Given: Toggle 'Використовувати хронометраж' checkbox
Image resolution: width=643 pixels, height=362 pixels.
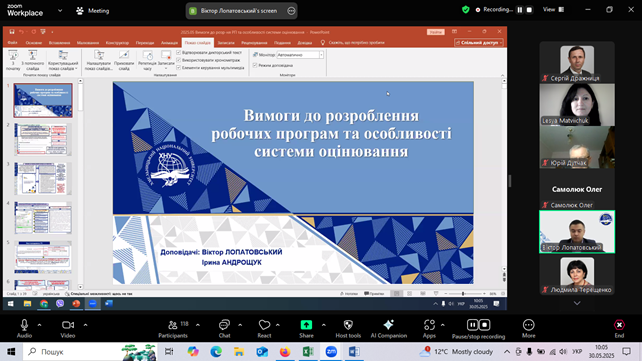Looking at the screenshot, I should (178, 60).
